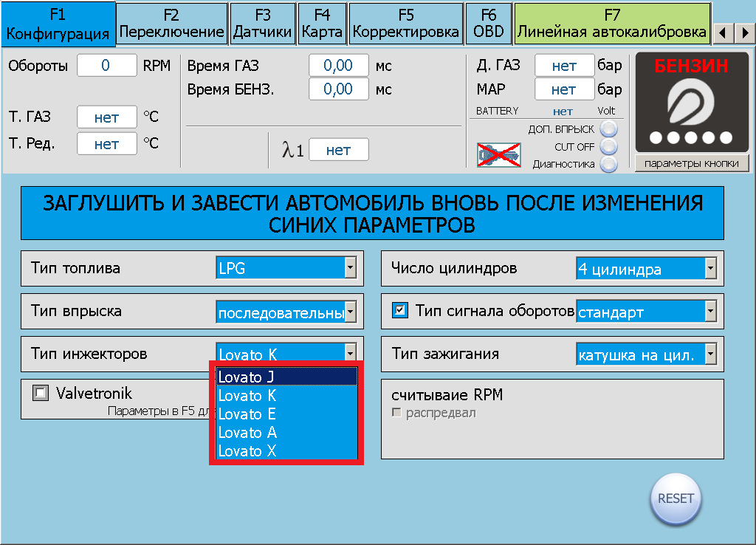Switch to F2 Переключение tab

point(171,24)
